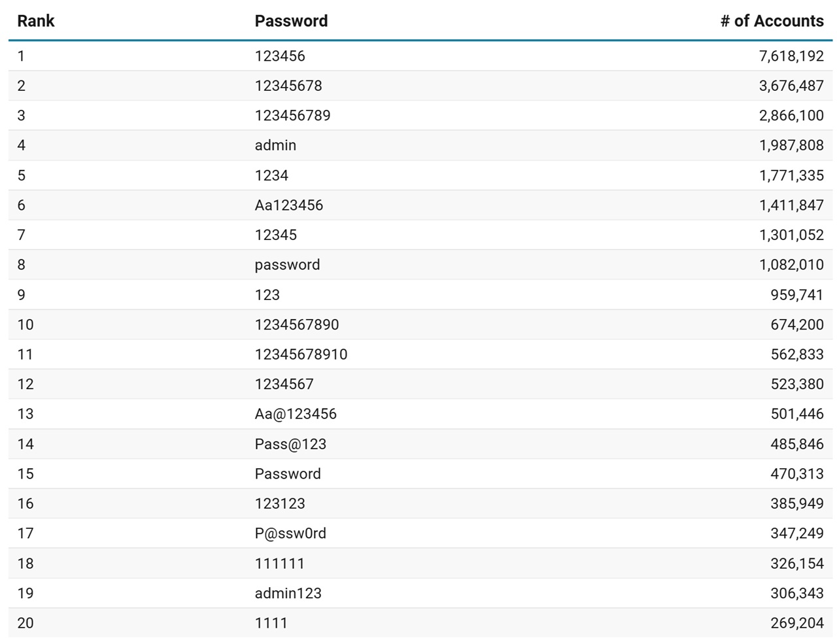Select the 'Aa@123456' password entry
Viewport: 837px width, 644px height.
point(296,414)
